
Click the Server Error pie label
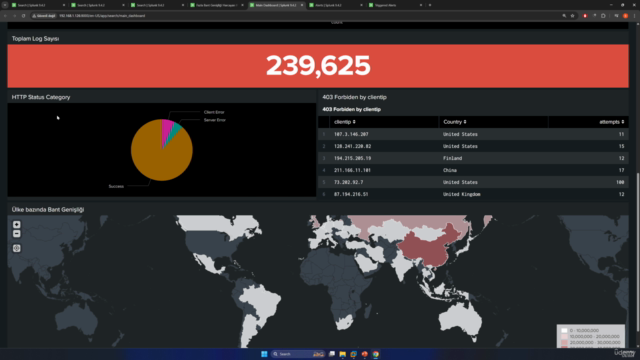click(x=215, y=120)
